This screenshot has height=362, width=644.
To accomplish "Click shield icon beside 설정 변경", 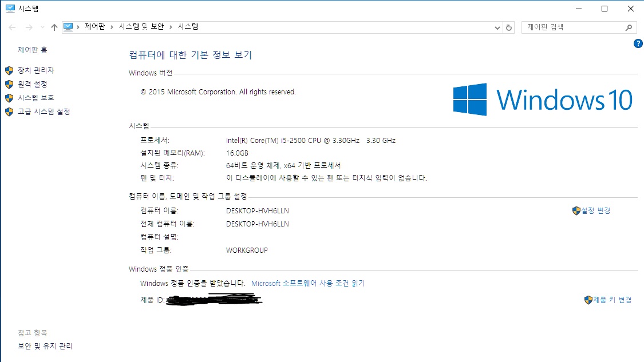I will click(x=576, y=211).
